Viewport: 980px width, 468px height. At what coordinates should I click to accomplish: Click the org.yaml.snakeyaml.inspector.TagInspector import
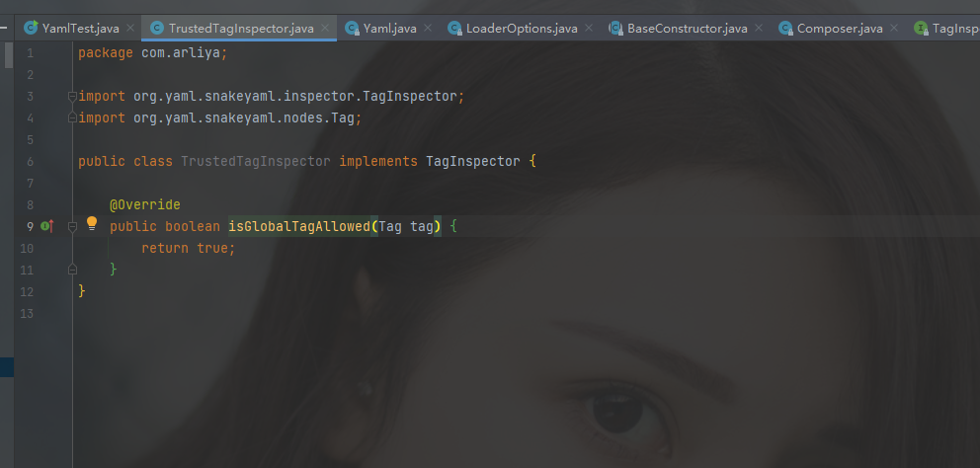295,96
